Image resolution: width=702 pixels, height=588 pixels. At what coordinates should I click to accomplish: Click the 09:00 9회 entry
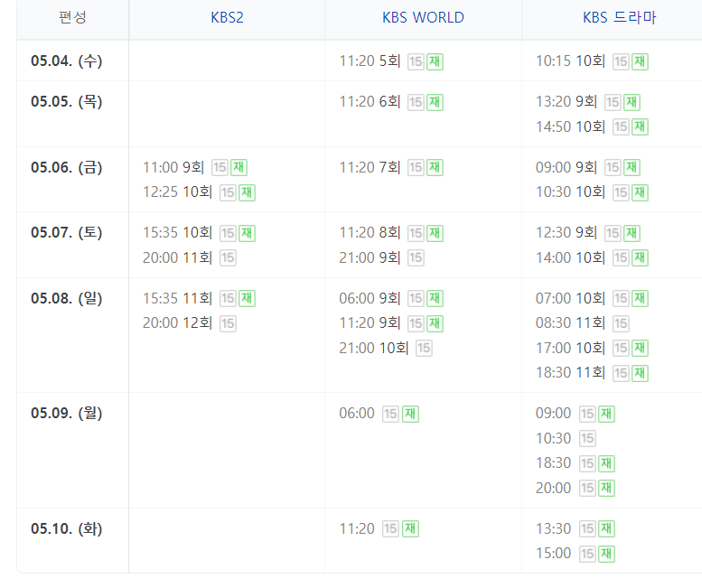click(566, 167)
